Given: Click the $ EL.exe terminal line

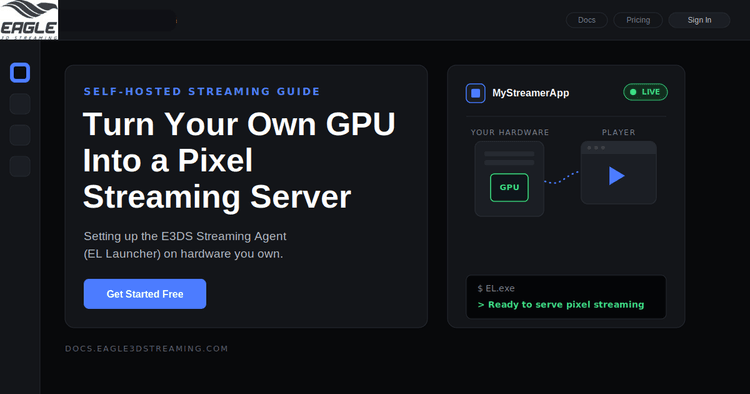Looking at the screenshot, I should click(x=496, y=288).
